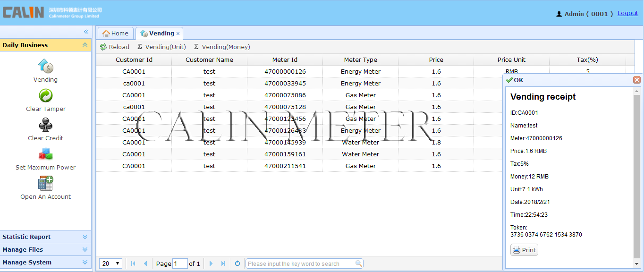The image size is (644, 272).
Task: Collapse the sidebar with double-arrow icon
Action: [86, 32]
